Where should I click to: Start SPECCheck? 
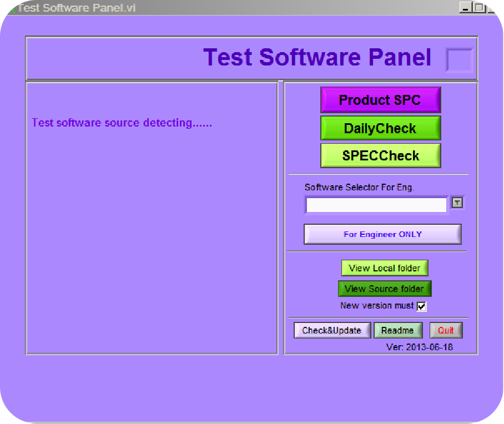coord(380,155)
